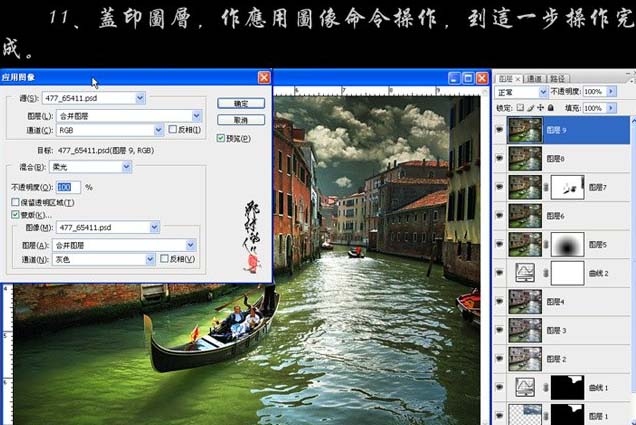Hide 图层 9 with eye icon

point(499,130)
